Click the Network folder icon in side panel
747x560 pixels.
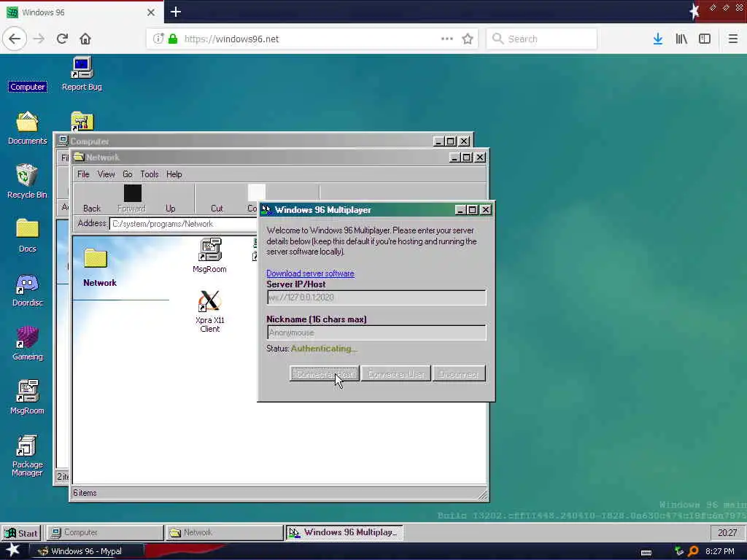point(96,259)
